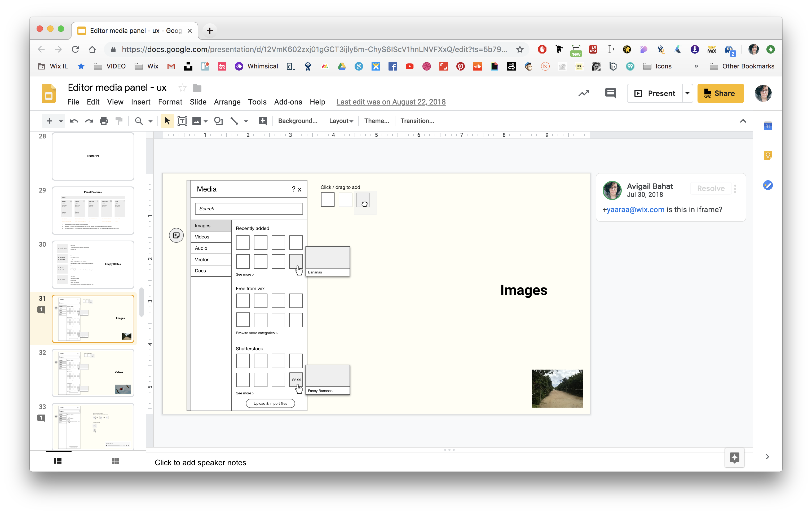This screenshot has height=514, width=812.
Task: Open comment history speech-bubble icon
Action: 610,93
